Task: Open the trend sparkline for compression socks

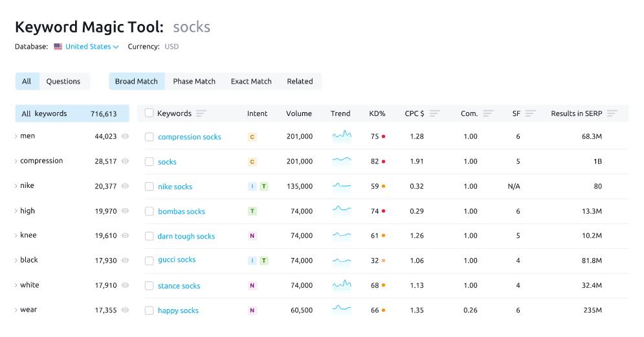Action: [342, 136]
